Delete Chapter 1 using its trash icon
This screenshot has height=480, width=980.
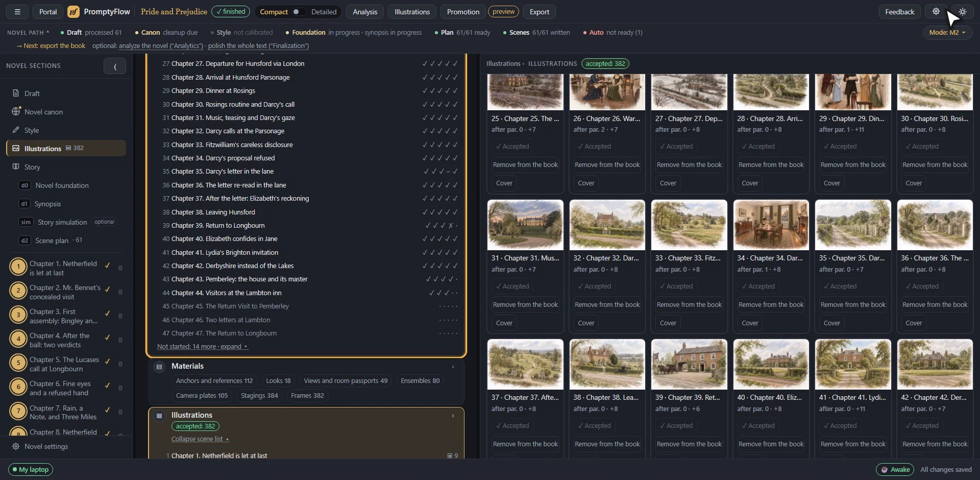[x=120, y=268]
